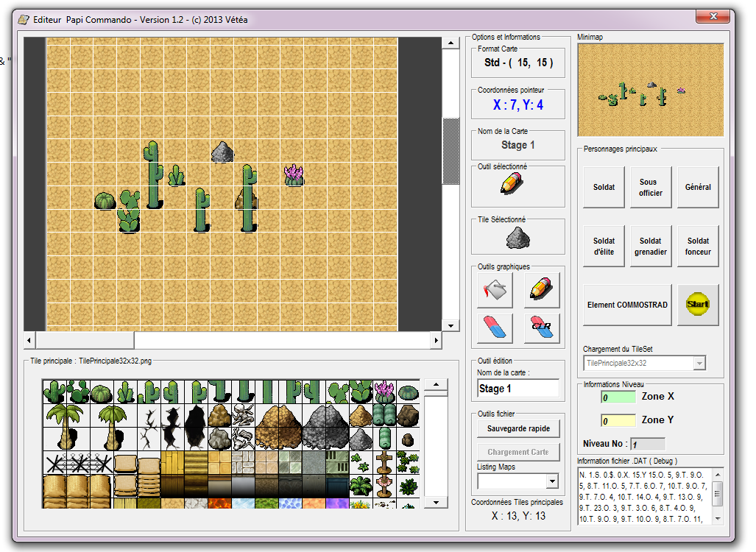Click the Nom de la carte text field
This screenshot has height=552, width=756.
tap(518, 389)
